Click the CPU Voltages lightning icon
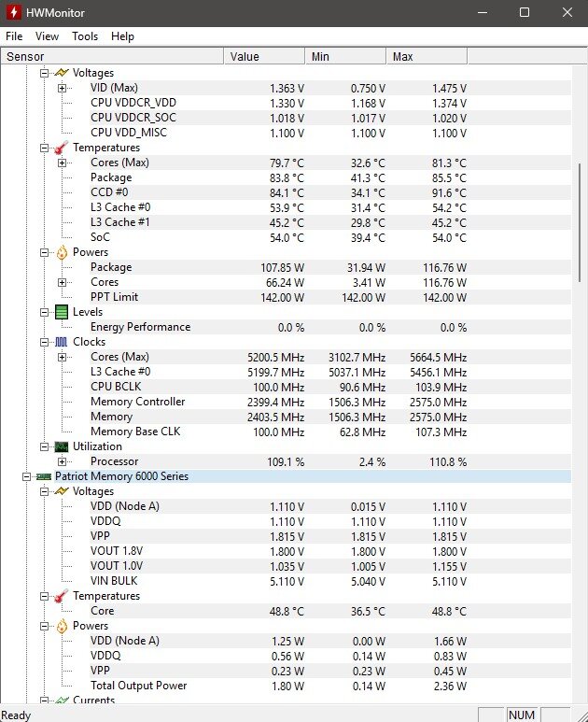Viewport: 588px width, 722px height. (x=62, y=73)
